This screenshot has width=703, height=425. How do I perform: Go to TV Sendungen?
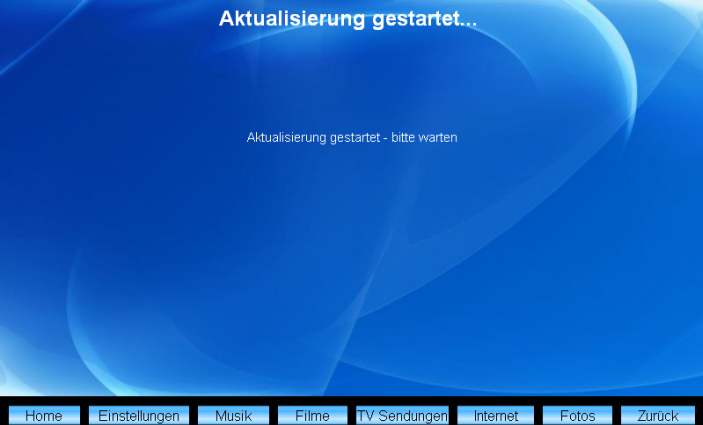402,415
